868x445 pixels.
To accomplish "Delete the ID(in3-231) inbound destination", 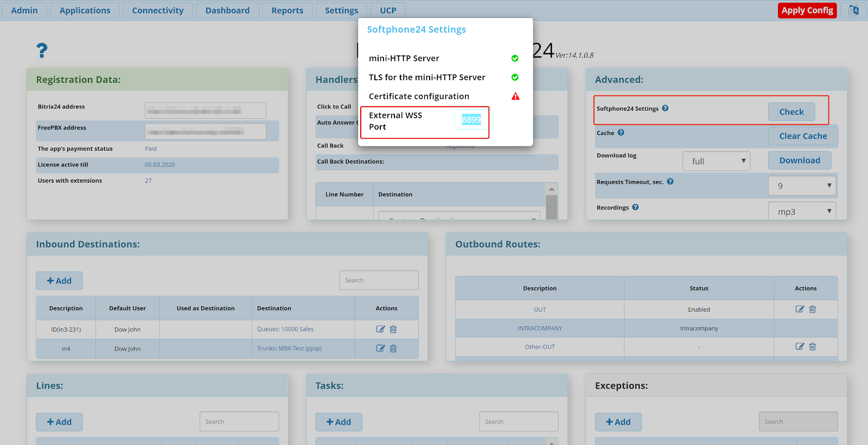I will coord(393,329).
